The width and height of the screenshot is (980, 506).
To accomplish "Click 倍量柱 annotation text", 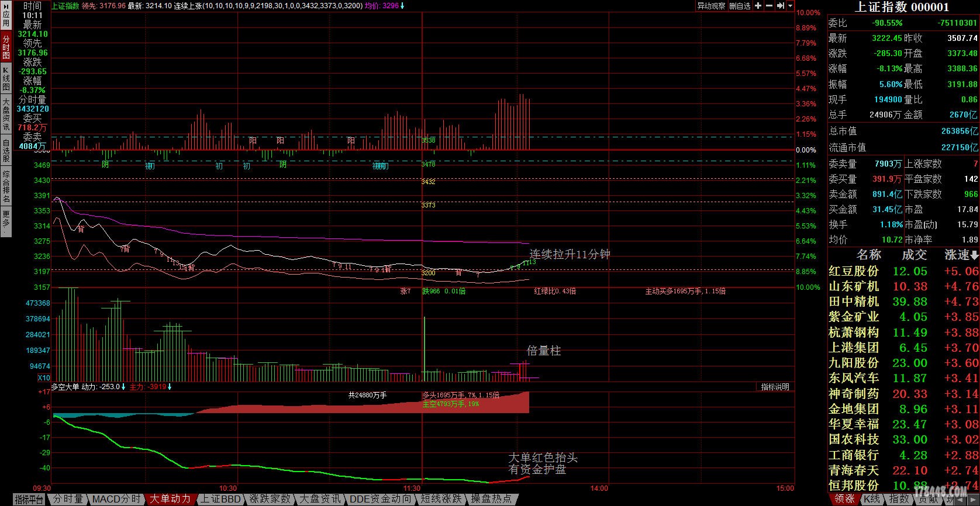I will point(544,351).
